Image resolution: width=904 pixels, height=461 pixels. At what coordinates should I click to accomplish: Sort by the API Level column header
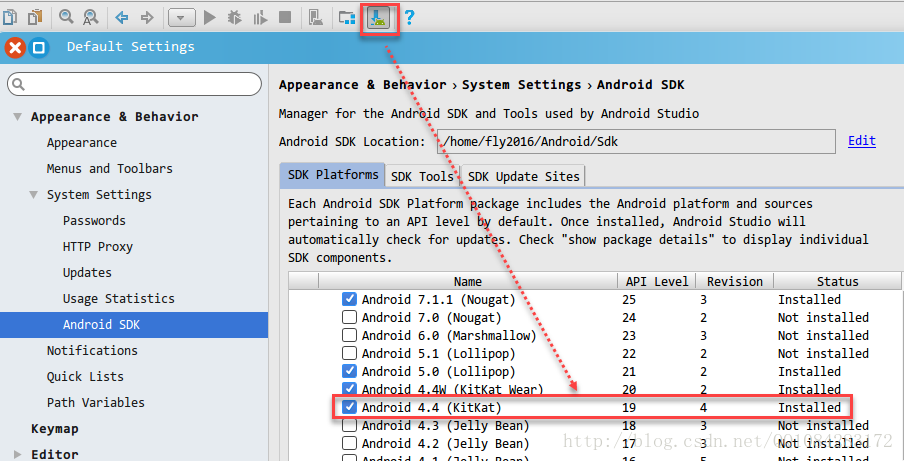[x=657, y=281]
